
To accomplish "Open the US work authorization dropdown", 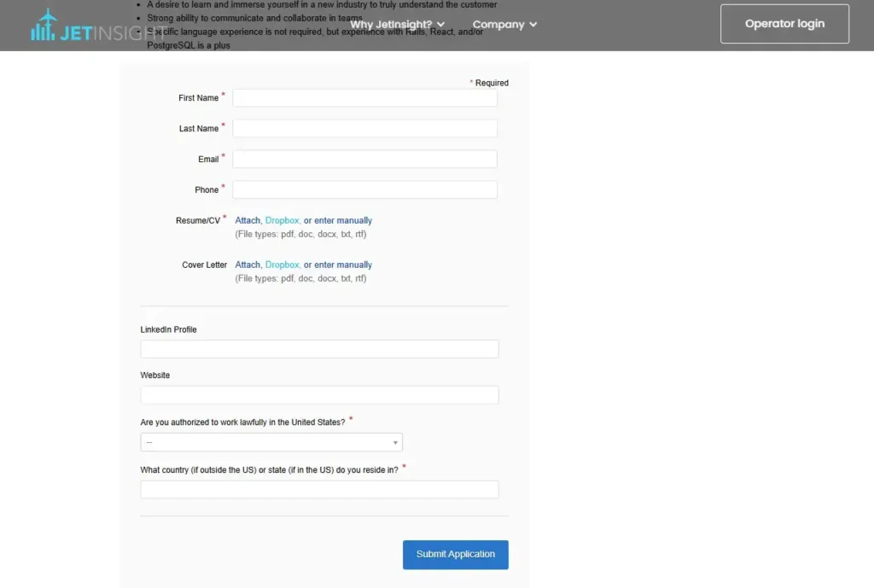I will pos(271,442).
